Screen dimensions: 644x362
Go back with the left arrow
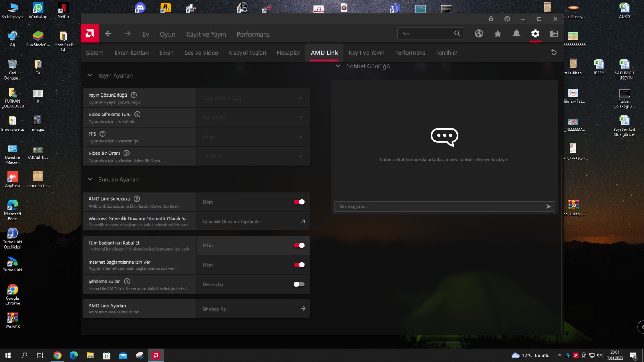[x=108, y=34]
